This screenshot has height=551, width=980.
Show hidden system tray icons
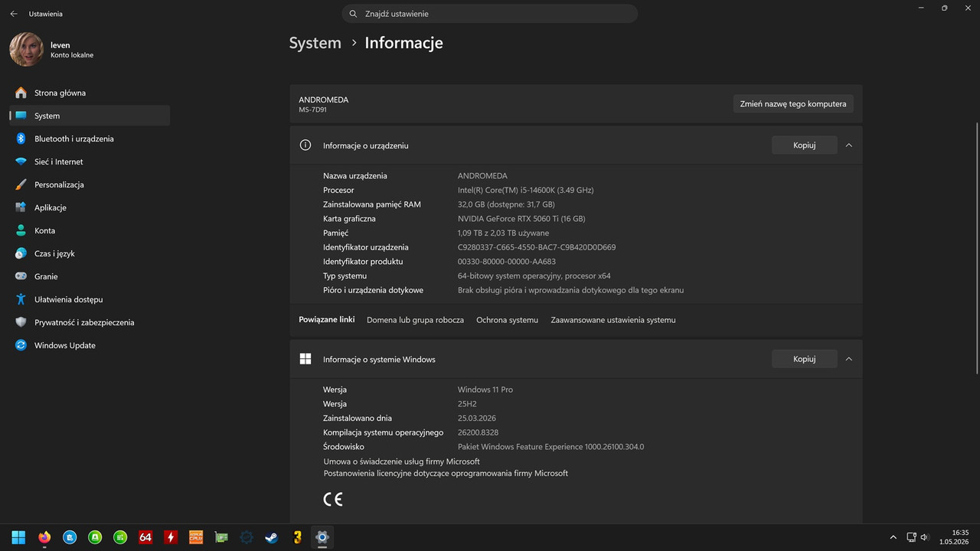[x=893, y=537]
